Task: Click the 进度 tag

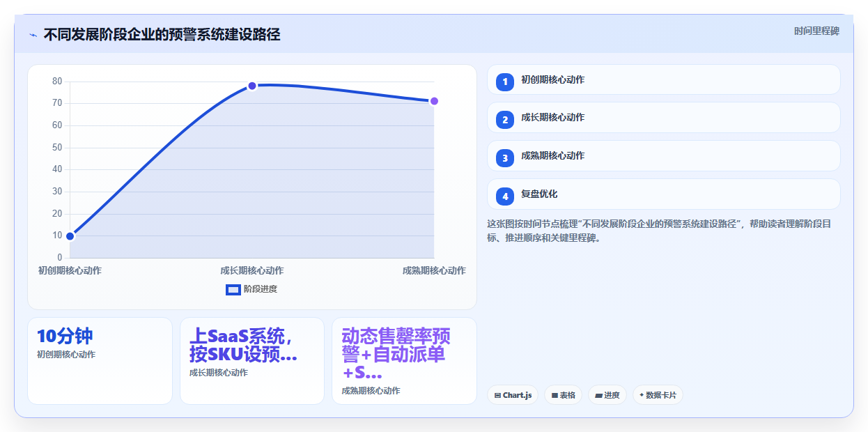Action: pyautogui.click(x=607, y=395)
